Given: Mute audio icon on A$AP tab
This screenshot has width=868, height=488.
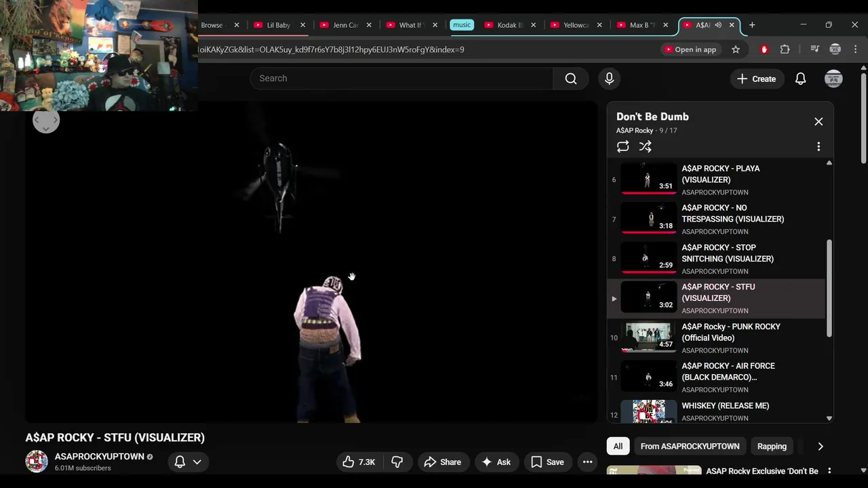Looking at the screenshot, I should pyautogui.click(x=718, y=25).
